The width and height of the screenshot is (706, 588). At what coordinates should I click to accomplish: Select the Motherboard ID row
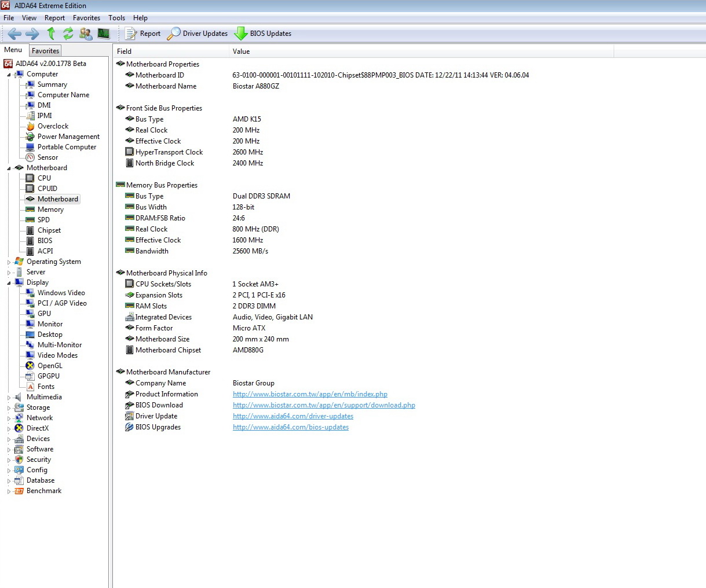tap(327, 75)
